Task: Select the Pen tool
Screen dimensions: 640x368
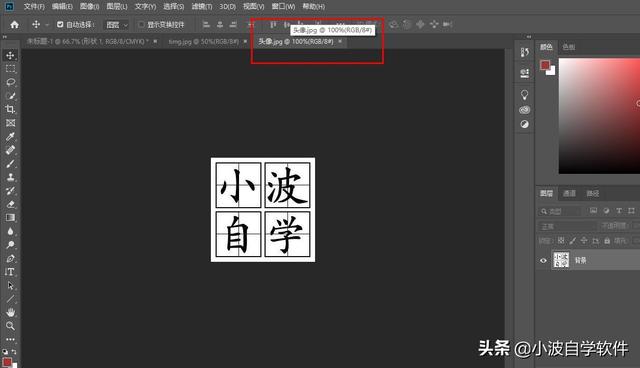Action: (x=10, y=258)
